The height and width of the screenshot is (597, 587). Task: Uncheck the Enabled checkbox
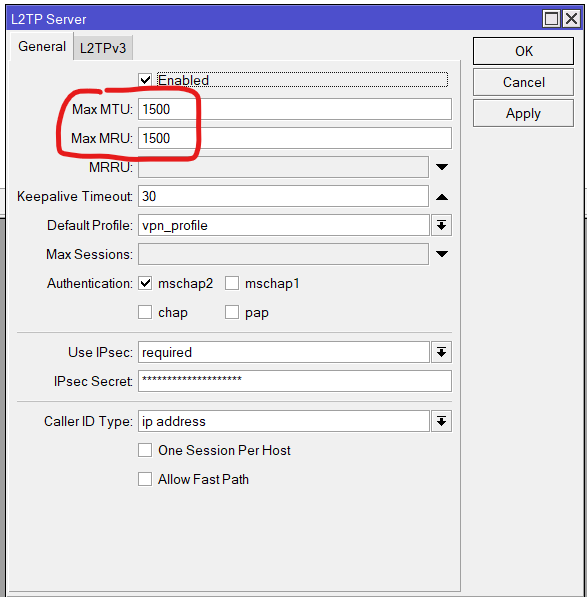tap(145, 80)
